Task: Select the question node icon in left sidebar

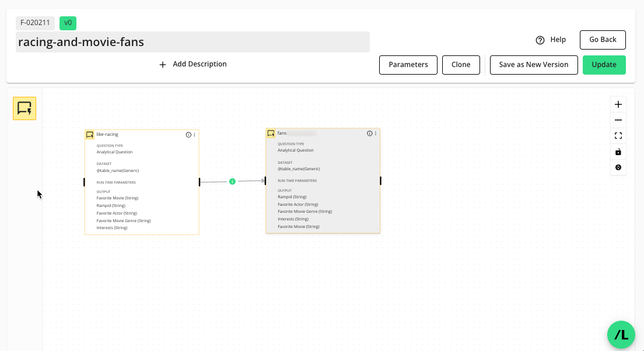Action: point(24,108)
